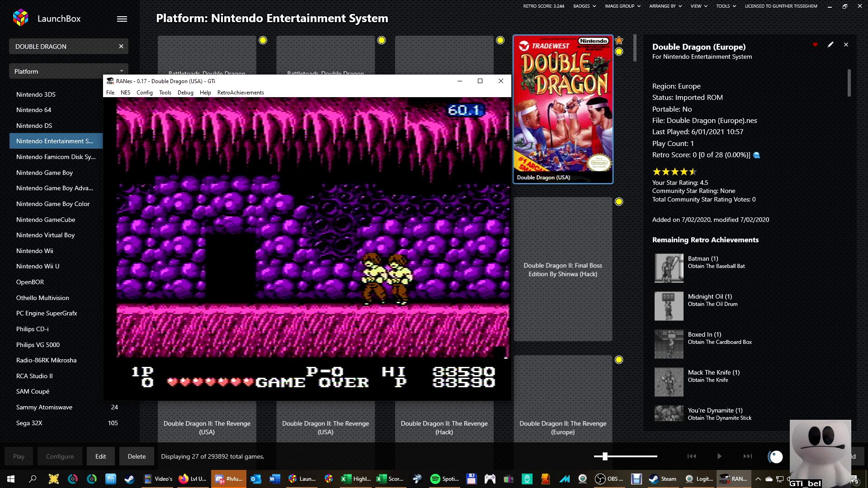Open the LaunchBox hamburger menu
The height and width of the screenshot is (488, 868).
coord(122,19)
